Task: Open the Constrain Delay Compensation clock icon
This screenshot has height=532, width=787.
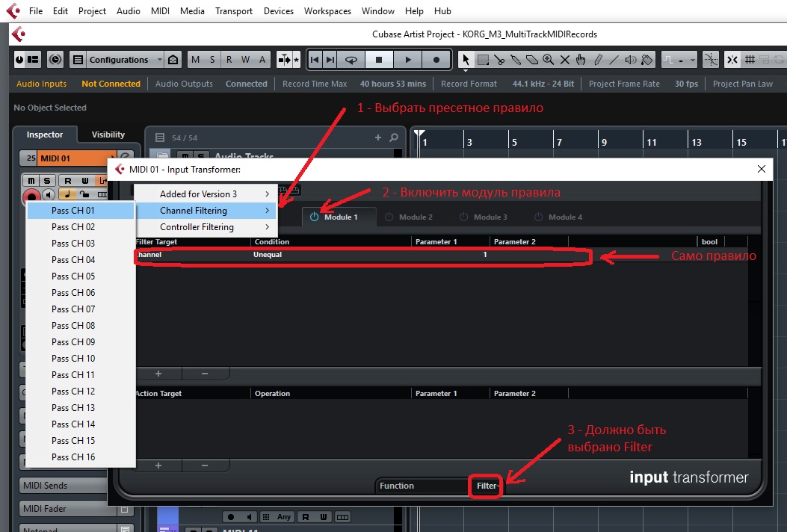Action: [x=55, y=60]
